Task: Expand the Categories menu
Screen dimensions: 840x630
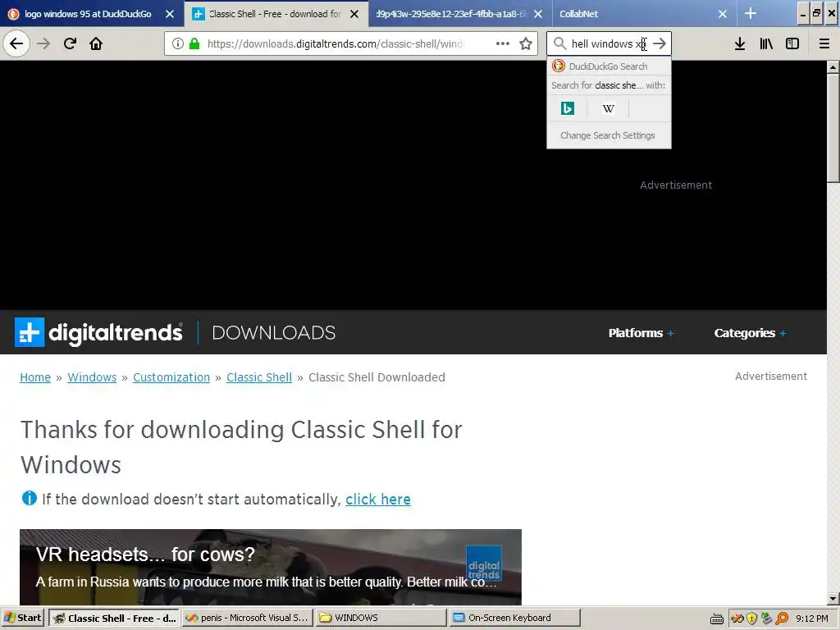Action: (750, 333)
